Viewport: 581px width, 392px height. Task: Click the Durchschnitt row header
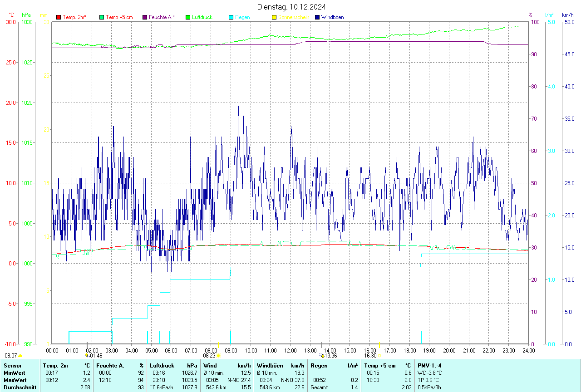pyautogui.click(x=20, y=387)
